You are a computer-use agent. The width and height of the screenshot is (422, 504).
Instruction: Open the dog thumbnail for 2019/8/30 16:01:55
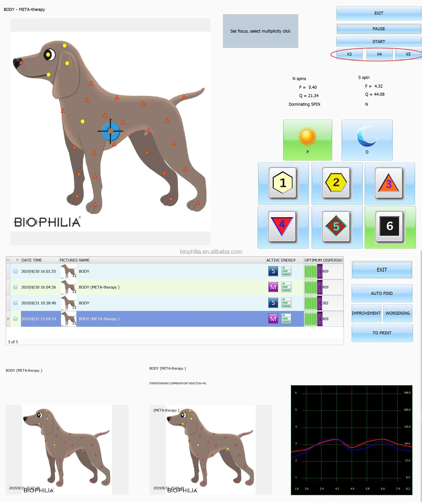[69, 271]
